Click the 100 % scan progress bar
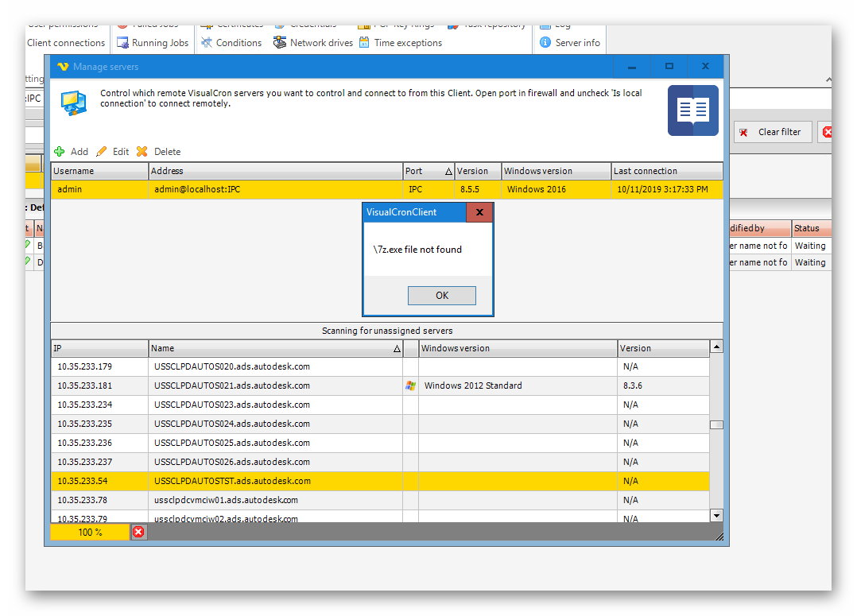The height and width of the screenshot is (616, 857). tap(90, 532)
